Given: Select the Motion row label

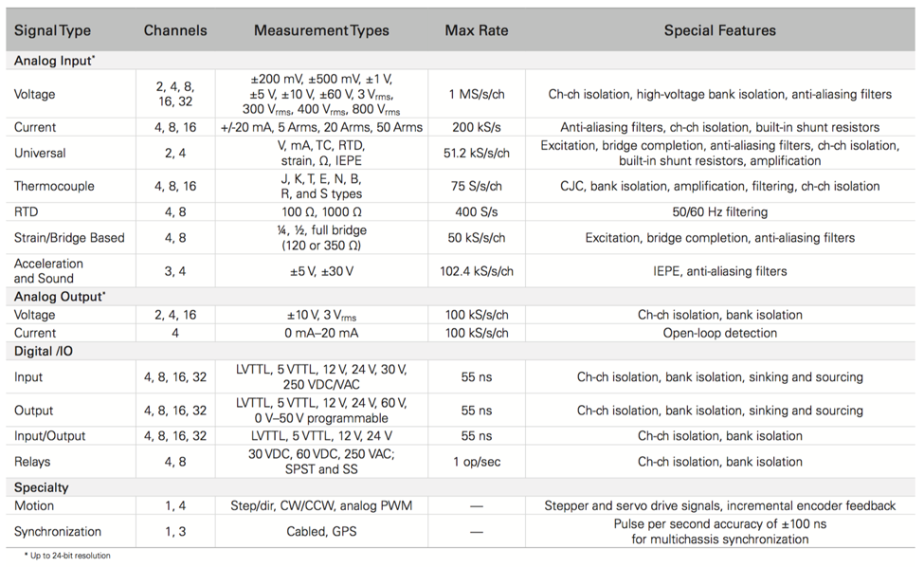Looking at the screenshot, I should pos(34,506).
